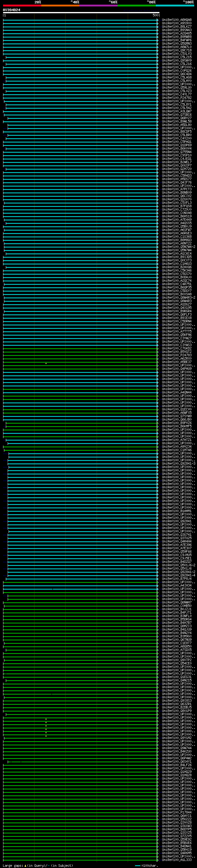The height and width of the screenshot is (868, 197).
Task: Click the purple ~60% identity color segment
Action: pyautogui.click(x=98, y=6)
